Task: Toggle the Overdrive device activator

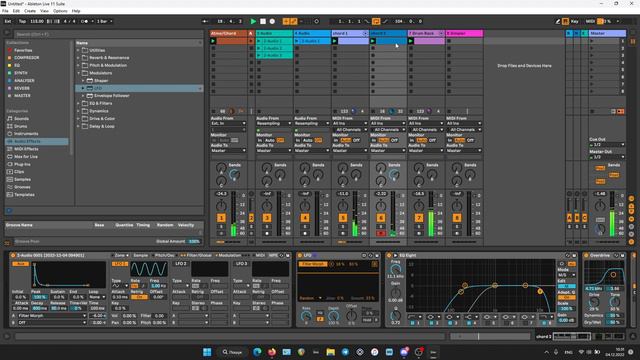Action: click(x=587, y=256)
